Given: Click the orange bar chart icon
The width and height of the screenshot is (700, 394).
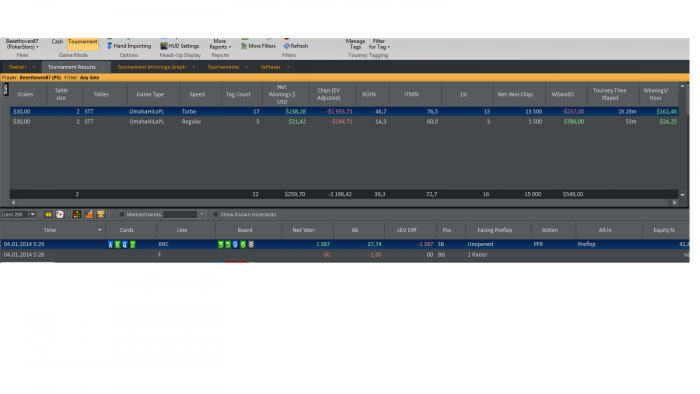Looking at the screenshot, I should coord(89,215).
